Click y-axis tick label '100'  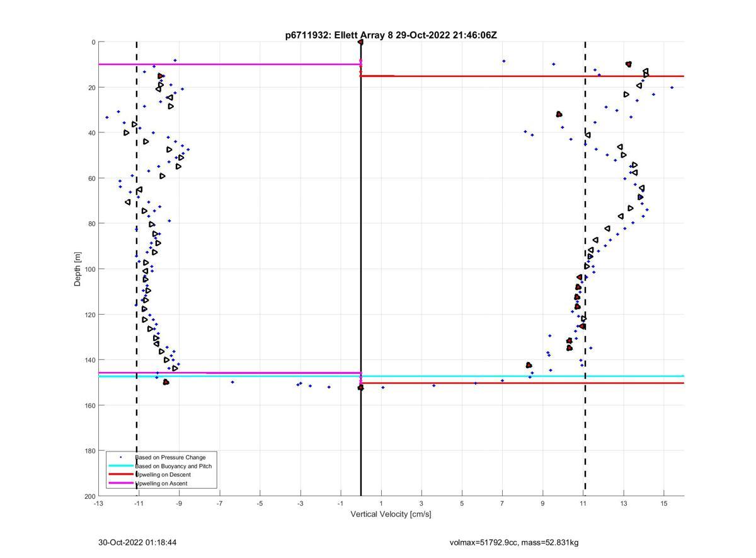pyautogui.click(x=89, y=269)
